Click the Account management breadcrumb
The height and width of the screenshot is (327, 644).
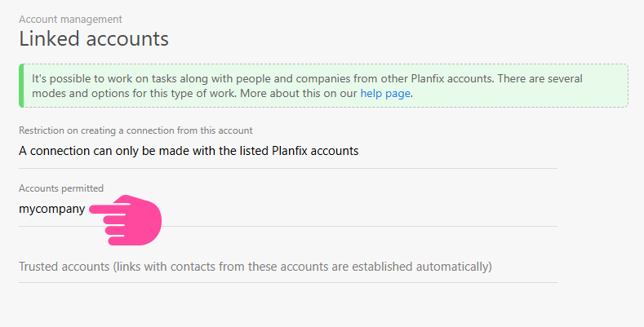[70, 18]
